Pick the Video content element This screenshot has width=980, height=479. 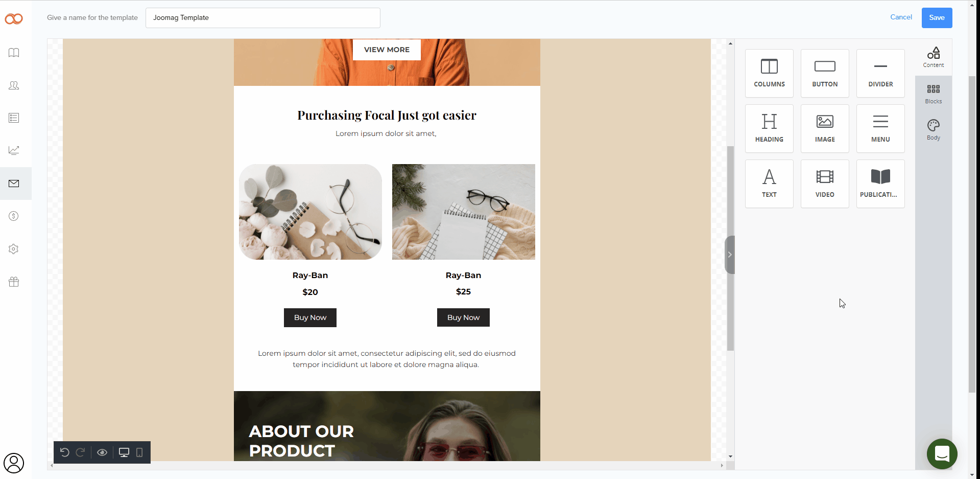coord(825,184)
